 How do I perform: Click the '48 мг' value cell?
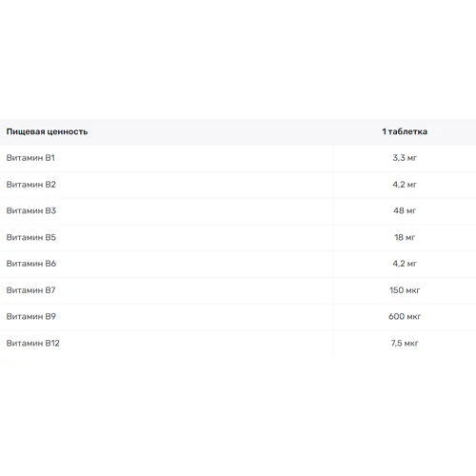tap(405, 210)
